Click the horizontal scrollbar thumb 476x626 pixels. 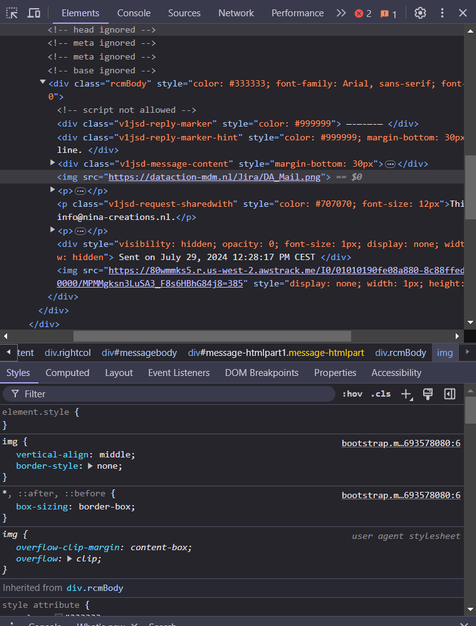point(212,336)
